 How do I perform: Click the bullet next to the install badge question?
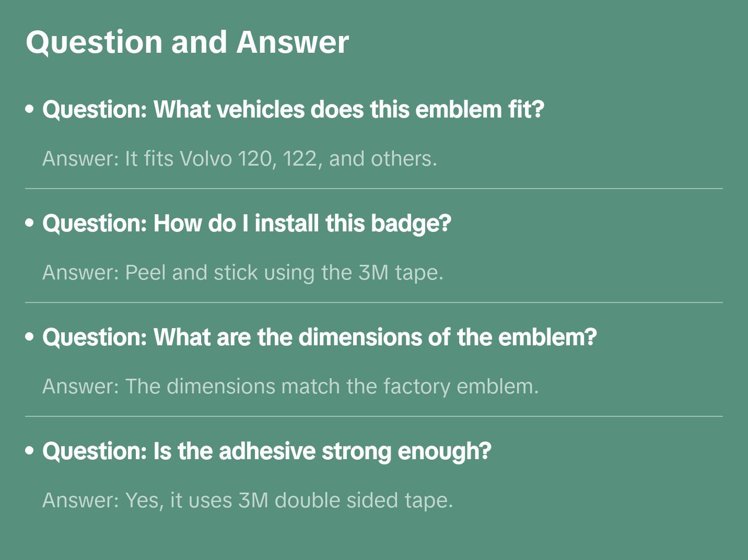coord(30,223)
